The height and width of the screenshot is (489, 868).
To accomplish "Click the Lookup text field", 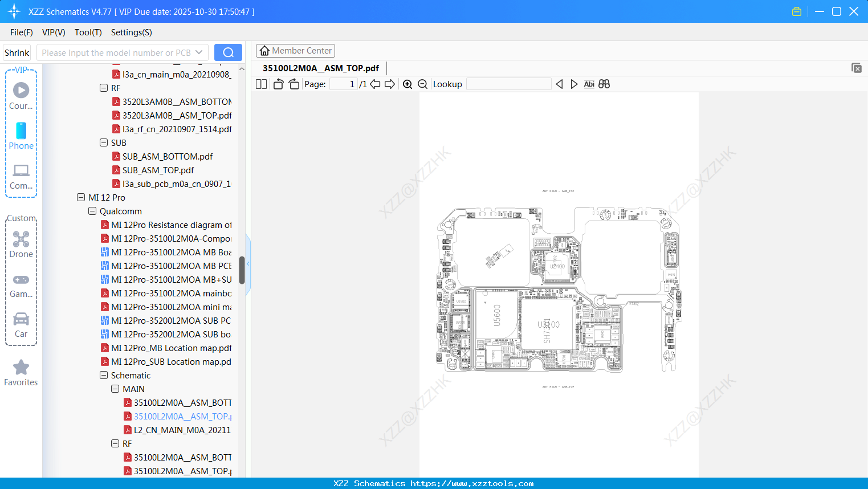I will 509,84.
